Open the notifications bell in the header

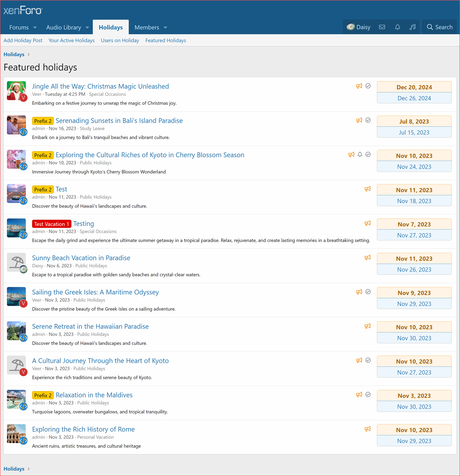coord(397,27)
